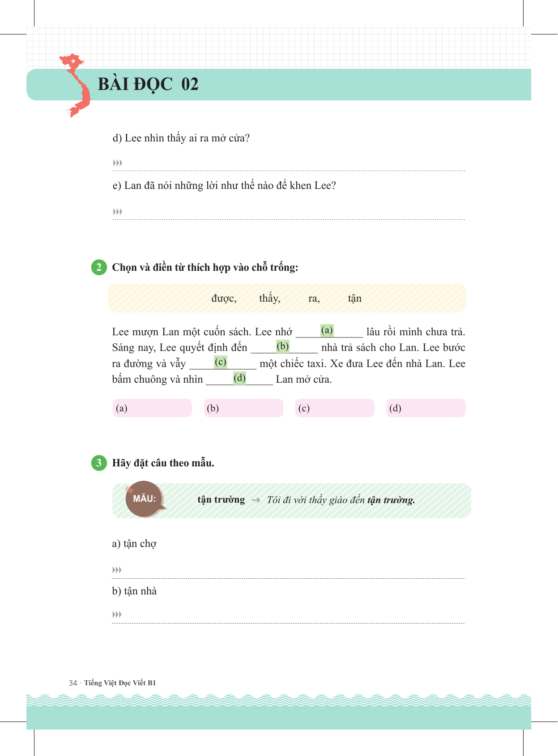
Task: Select the pink answer box (c)
Action: point(335,408)
